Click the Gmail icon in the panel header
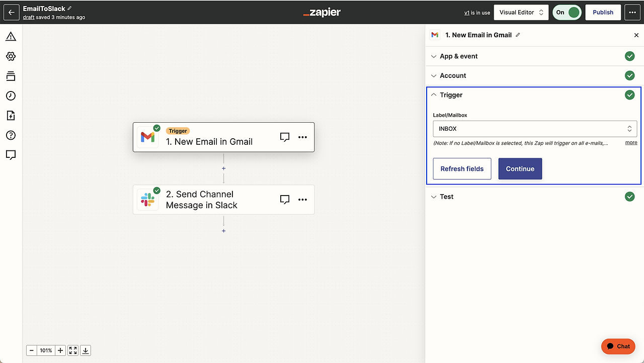The width and height of the screenshot is (644, 363). [435, 35]
